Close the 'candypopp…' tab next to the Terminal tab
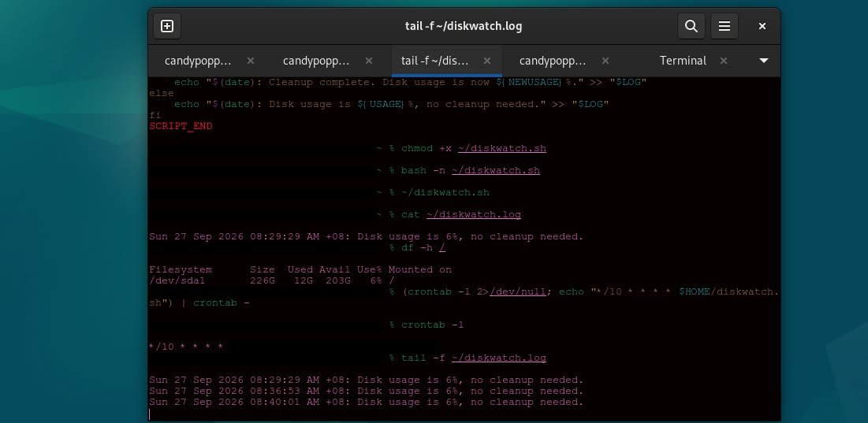Screen dimensions: 868x423 coord(605,61)
